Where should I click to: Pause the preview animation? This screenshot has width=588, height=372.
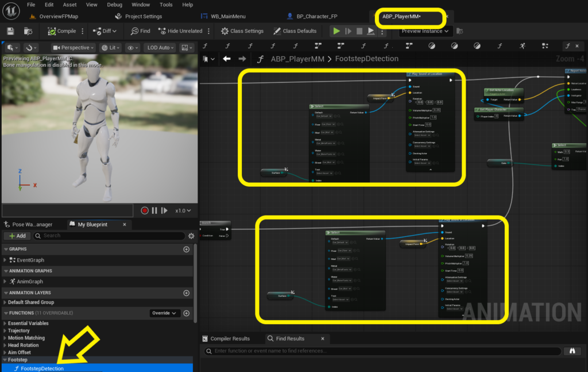coord(154,210)
